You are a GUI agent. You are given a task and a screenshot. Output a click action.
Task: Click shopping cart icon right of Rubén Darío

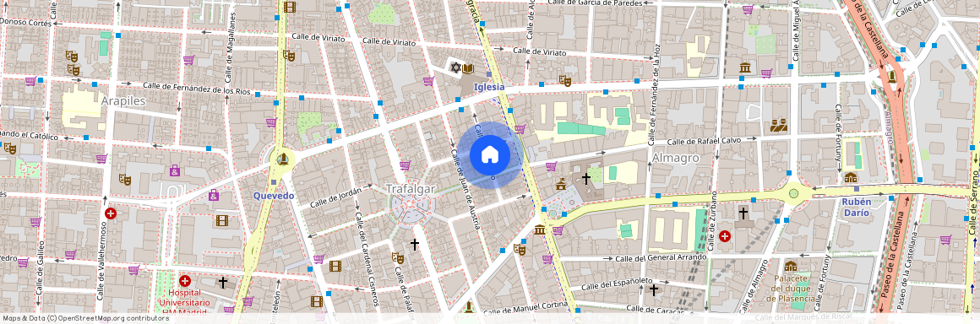tap(945, 239)
